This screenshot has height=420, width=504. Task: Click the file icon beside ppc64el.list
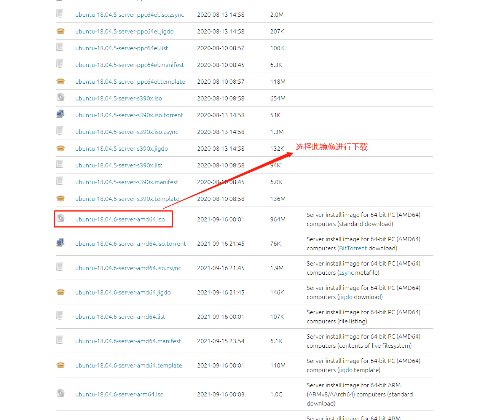tap(60, 47)
